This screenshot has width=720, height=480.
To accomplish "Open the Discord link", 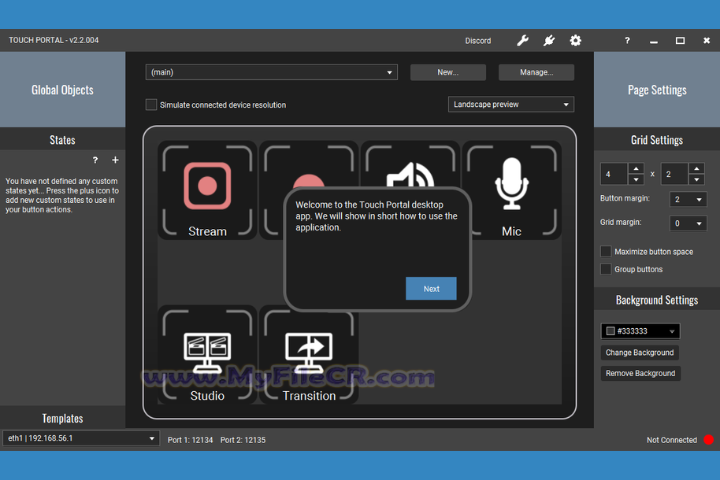I will coord(478,41).
